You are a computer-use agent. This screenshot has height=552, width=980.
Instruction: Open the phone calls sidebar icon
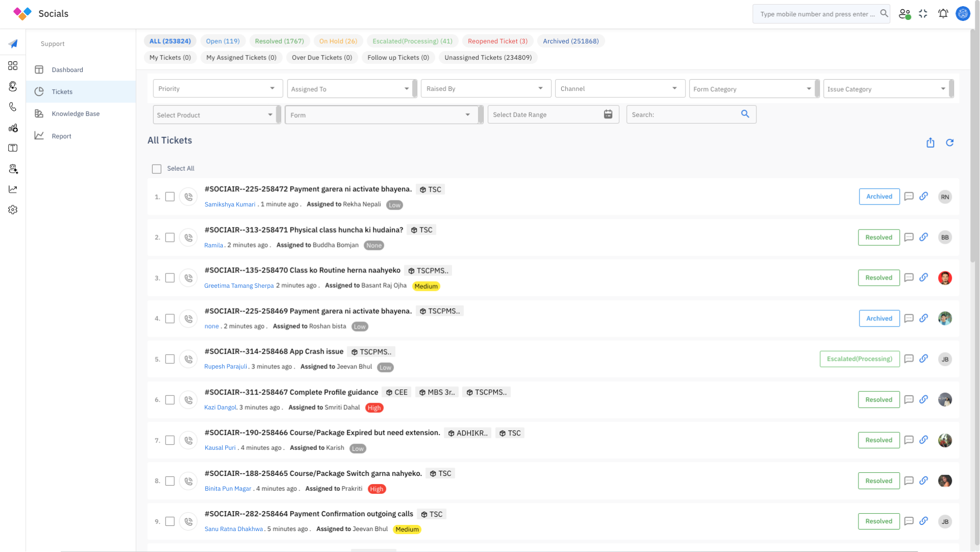13,107
